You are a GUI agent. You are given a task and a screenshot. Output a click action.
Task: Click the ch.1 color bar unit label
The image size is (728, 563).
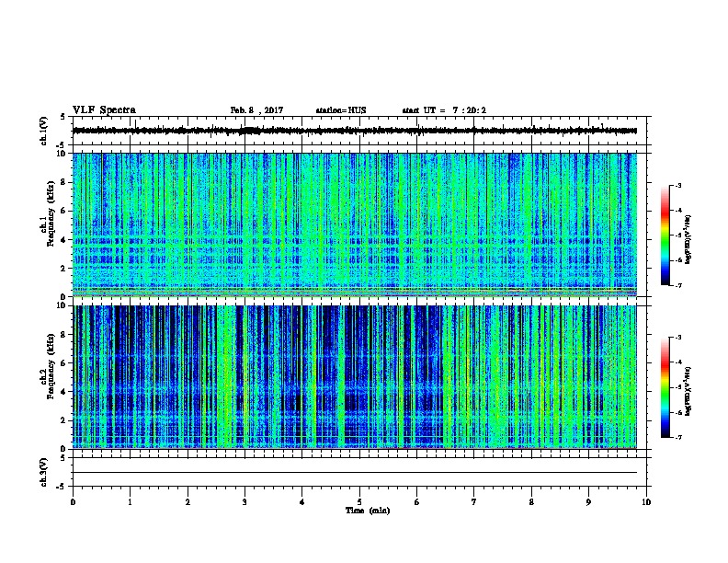click(688, 239)
